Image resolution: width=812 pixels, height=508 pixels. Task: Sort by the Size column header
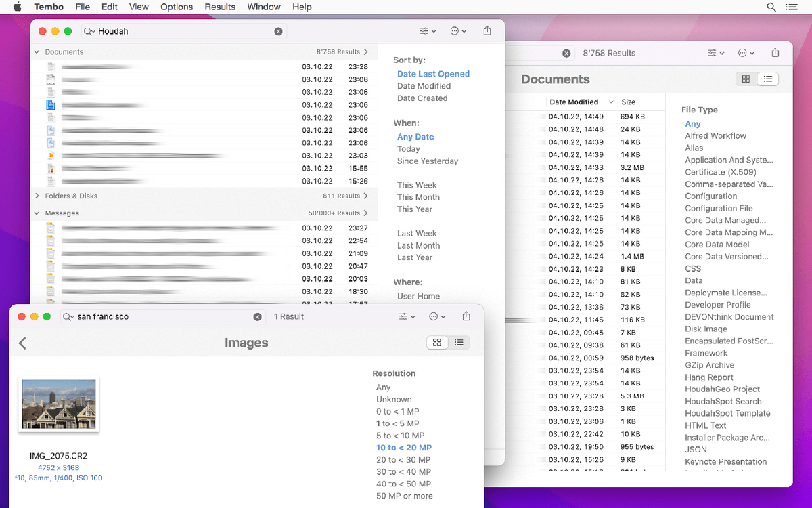tap(629, 102)
